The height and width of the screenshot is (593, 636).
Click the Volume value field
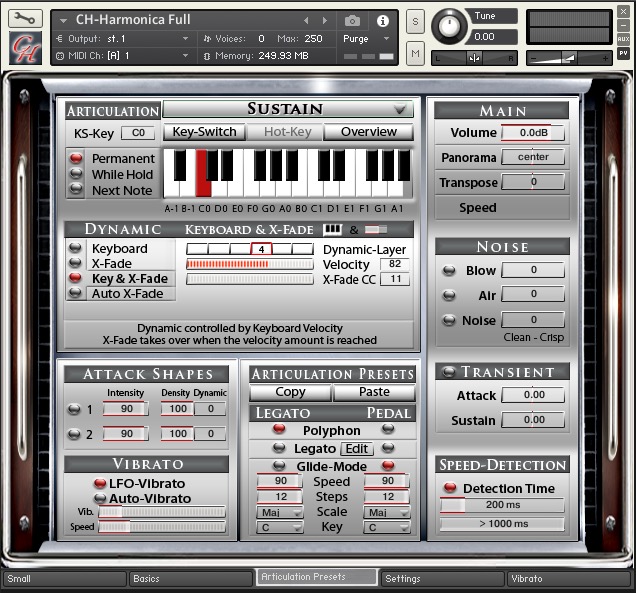(532, 133)
